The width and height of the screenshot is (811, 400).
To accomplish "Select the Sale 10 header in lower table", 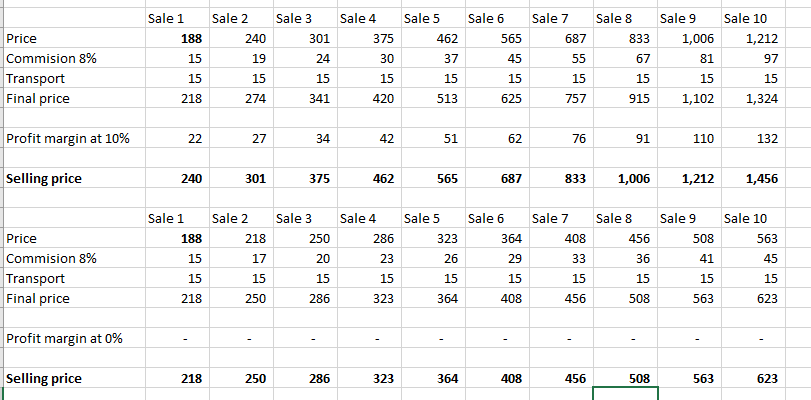I will pos(746,218).
